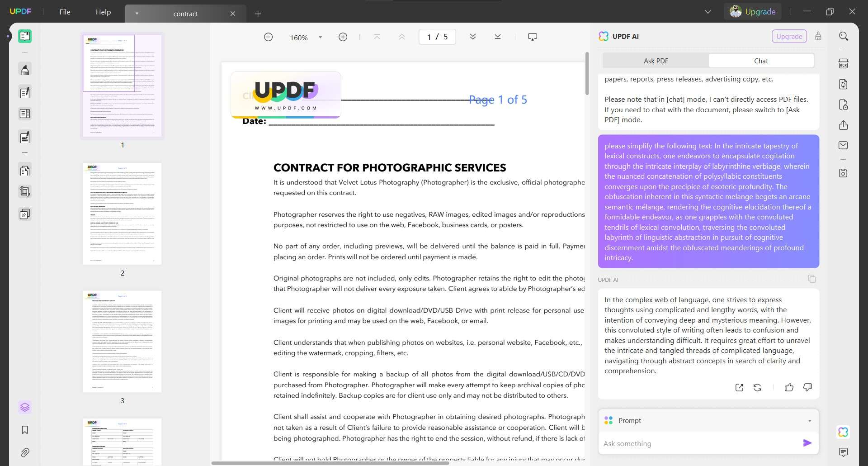Type in the Ask something field
868x466 pixels.
[701, 443]
